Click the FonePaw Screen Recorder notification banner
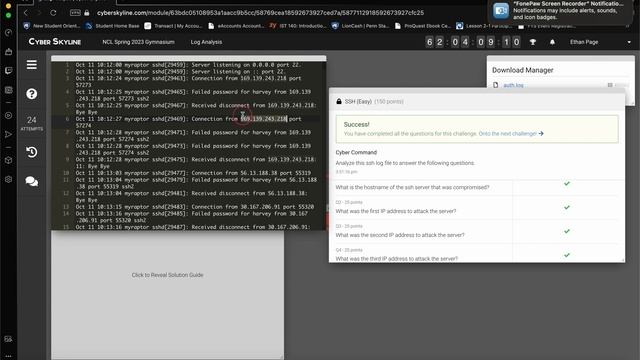640x360 pixels. 561,11
